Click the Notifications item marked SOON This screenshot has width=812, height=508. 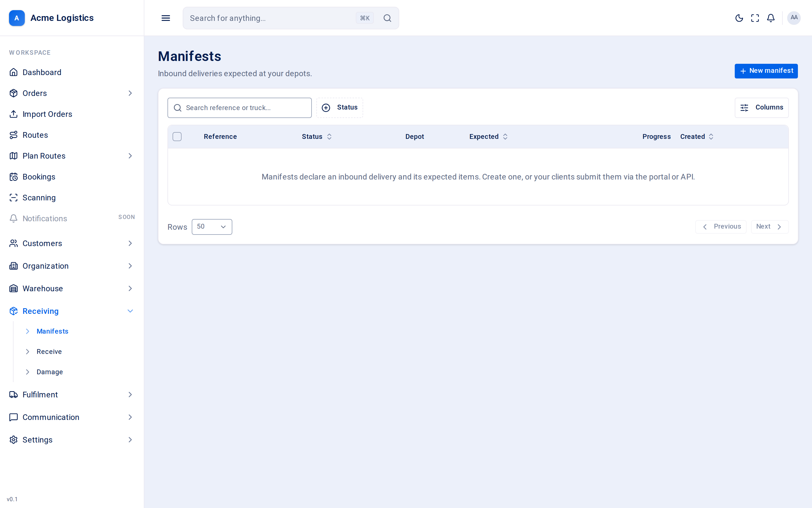(x=72, y=218)
